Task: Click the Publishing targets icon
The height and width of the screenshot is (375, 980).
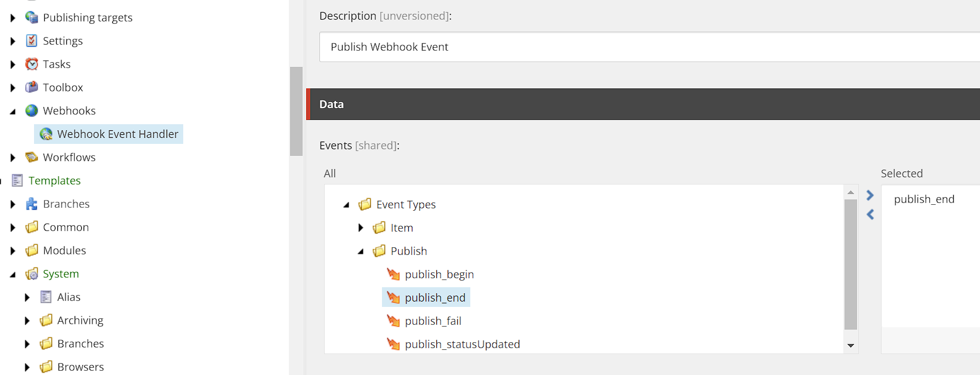Action: 32,17
